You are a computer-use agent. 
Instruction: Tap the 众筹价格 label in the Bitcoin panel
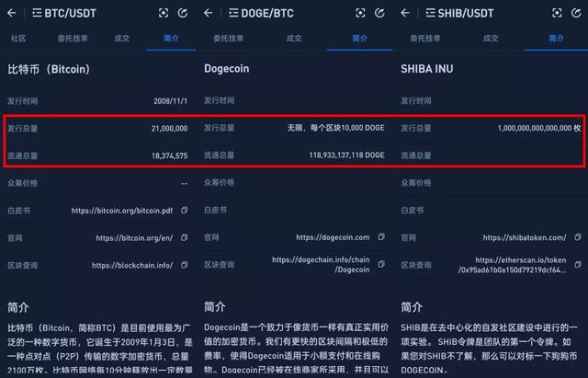22,183
